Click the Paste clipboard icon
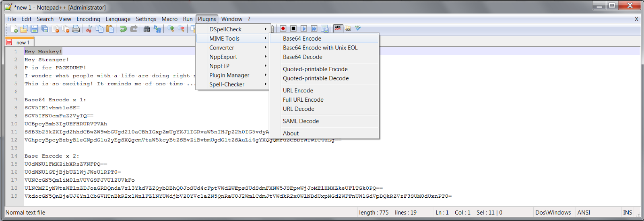The height and width of the screenshot is (221, 644). pyautogui.click(x=109, y=29)
